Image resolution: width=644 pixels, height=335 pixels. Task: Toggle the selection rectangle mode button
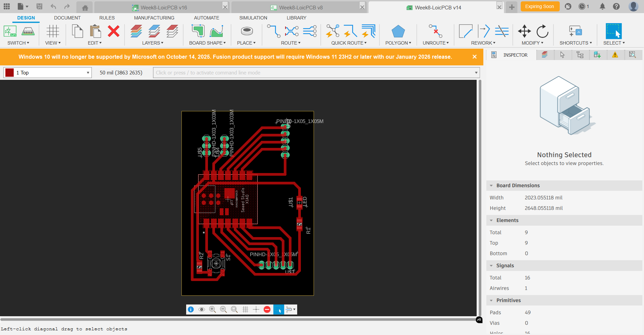[278, 310]
